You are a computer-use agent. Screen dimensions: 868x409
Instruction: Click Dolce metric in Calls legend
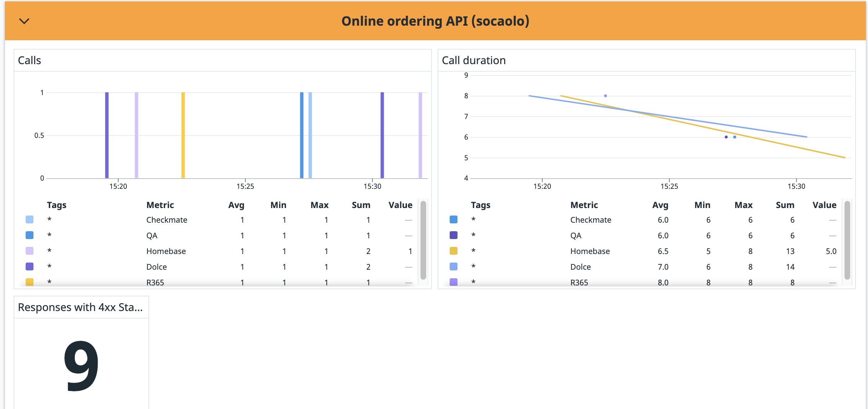[157, 267]
